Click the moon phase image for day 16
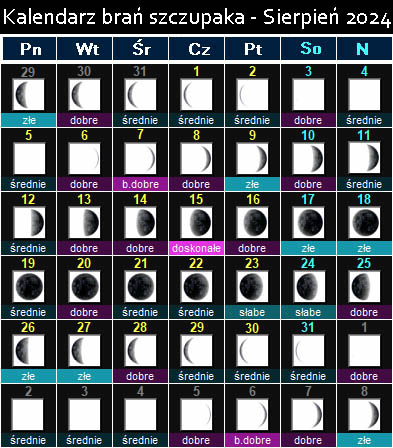 pos(252,223)
